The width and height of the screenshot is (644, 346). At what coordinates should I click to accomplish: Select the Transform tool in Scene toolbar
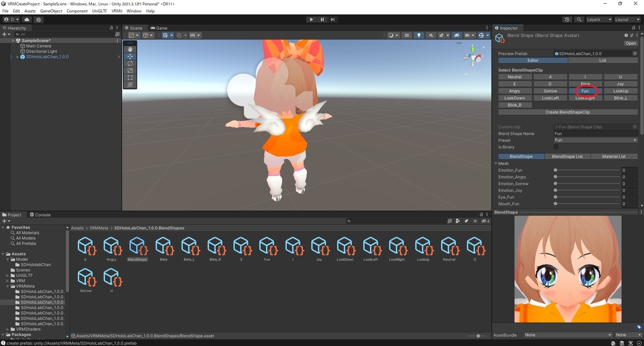pos(130,84)
